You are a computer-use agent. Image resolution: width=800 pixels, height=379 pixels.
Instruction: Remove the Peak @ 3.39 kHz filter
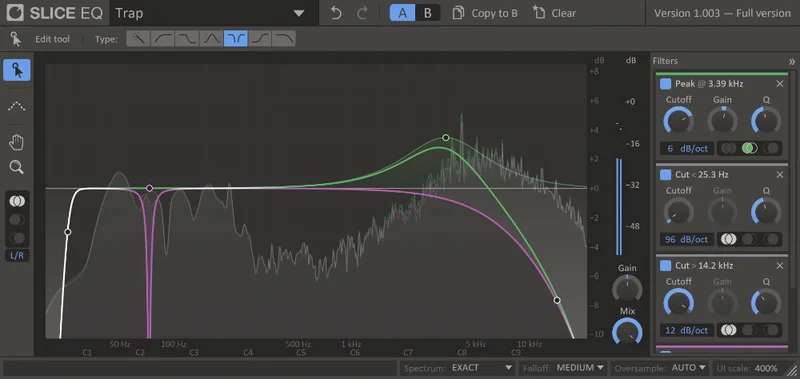pyautogui.click(x=780, y=84)
